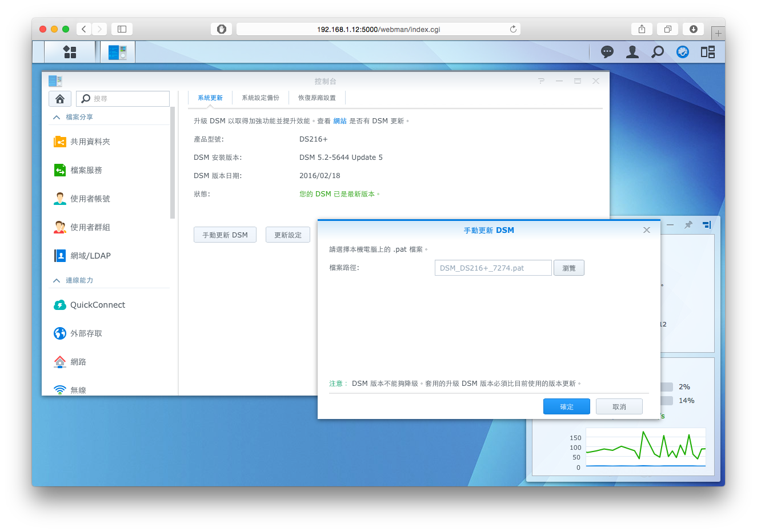Screen dimensions: 757x532
Task: Click the DS216+ model value
Action: click(314, 139)
